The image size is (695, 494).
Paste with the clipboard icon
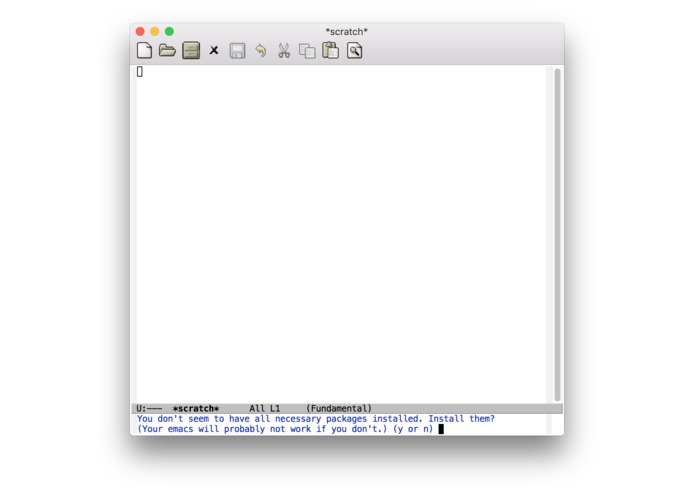click(x=330, y=50)
